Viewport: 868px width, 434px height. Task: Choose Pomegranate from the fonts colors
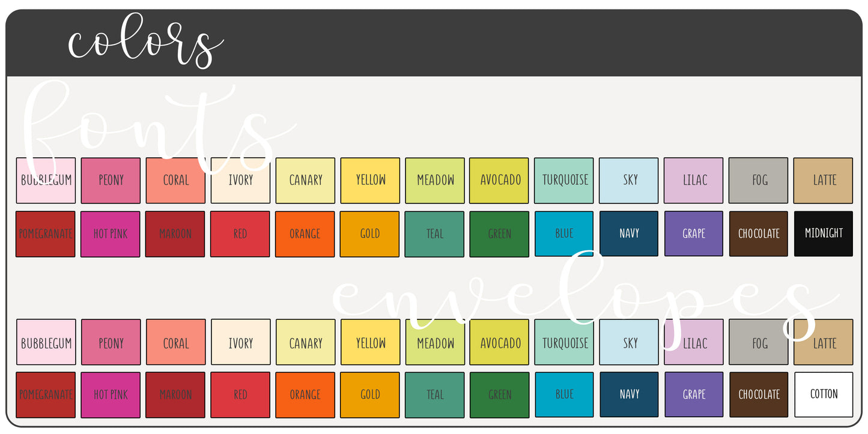pyautogui.click(x=46, y=234)
